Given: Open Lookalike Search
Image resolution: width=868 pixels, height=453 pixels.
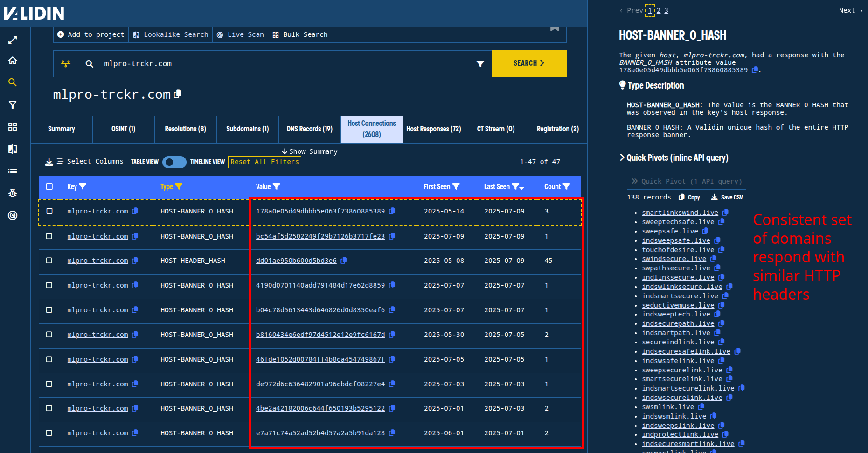Looking at the screenshot, I should point(171,34).
